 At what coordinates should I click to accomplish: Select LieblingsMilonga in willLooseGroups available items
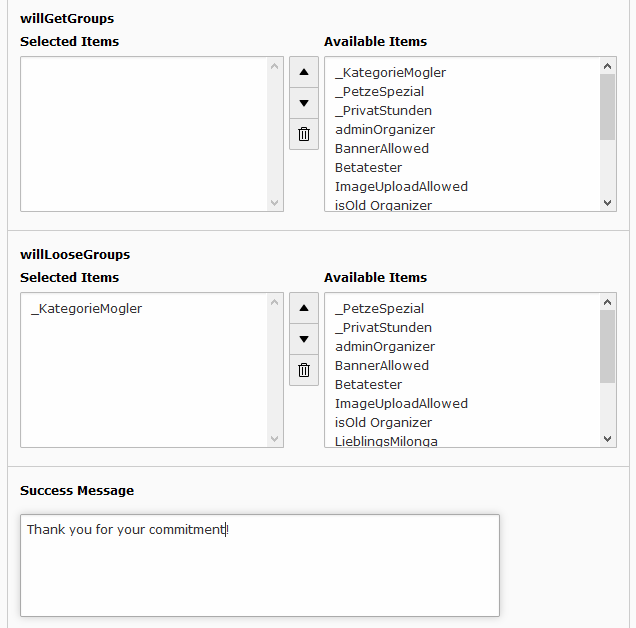[x=386, y=441]
